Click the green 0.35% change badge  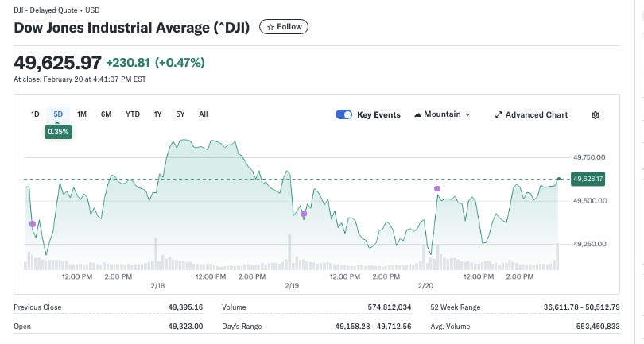(x=58, y=132)
